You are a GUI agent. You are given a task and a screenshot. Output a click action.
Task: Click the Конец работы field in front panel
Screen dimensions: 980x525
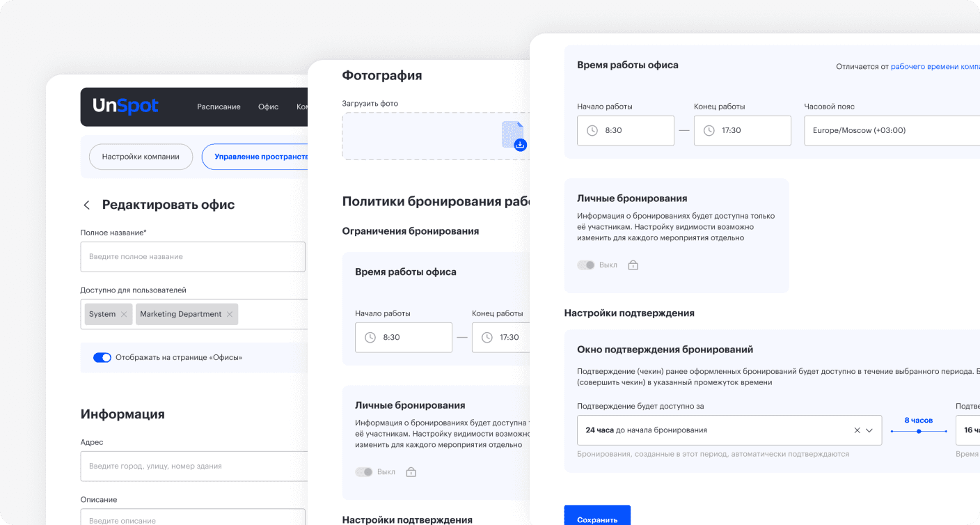point(743,130)
